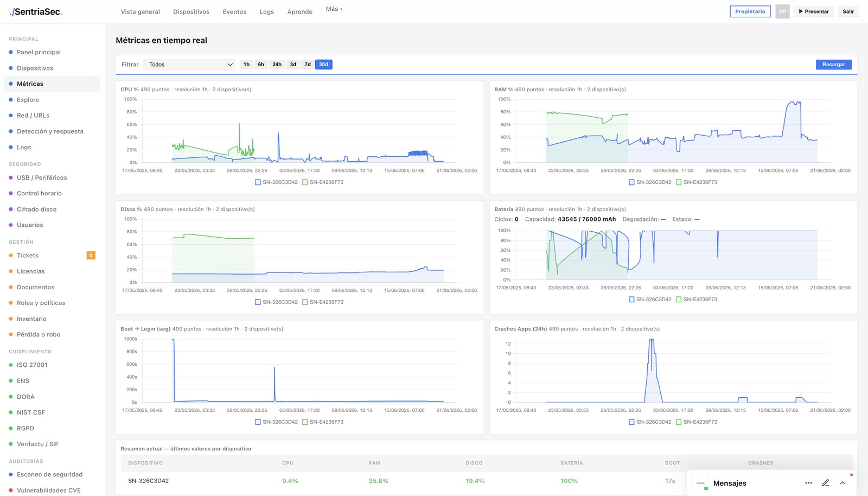Open the three-dots menu in Mensajes
Image resolution: width=868 pixels, height=496 pixels.
pos(808,483)
